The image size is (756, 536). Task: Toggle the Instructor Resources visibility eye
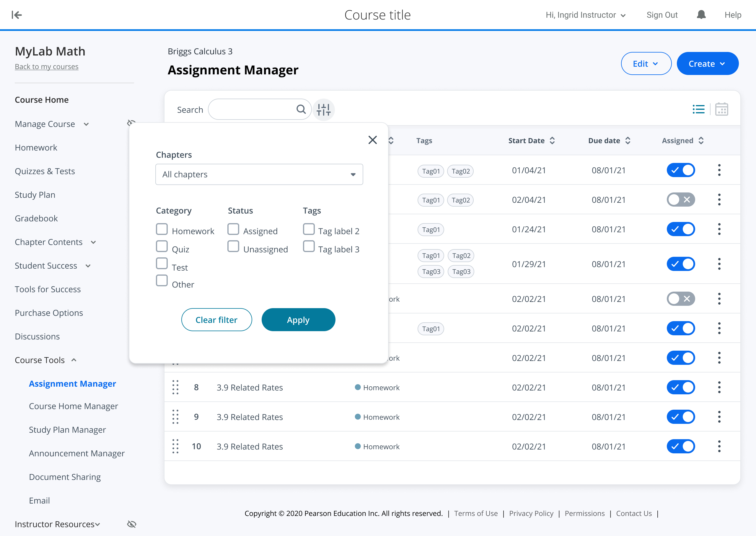pyautogui.click(x=132, y=524)
